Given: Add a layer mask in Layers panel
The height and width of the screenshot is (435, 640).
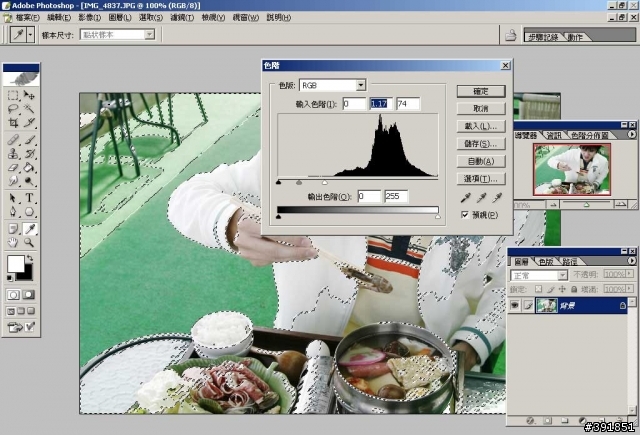Looking at the screenshot, I should point(547,420).
